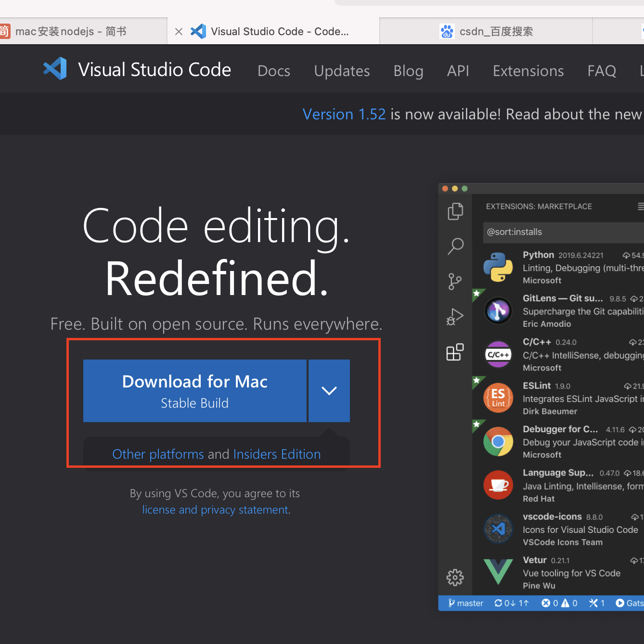Image resolution: width=644 pixels, height=644 pixels.
Task: Expand the download options dropdown arrow
Action: (329, 391)
